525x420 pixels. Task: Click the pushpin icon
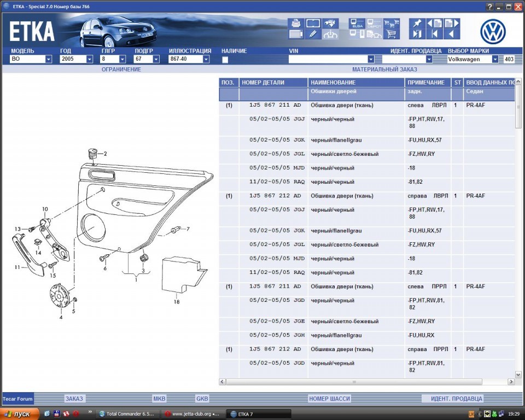tap(417, 24)
